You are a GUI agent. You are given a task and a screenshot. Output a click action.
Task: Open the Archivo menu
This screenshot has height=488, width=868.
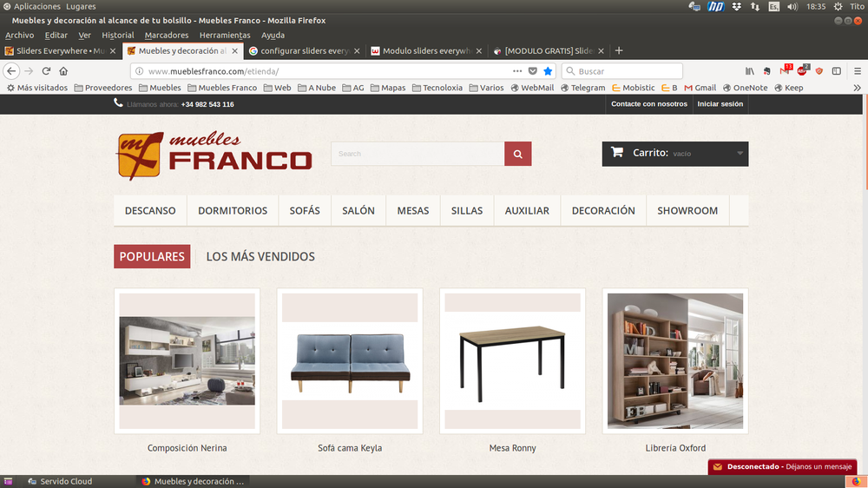[19, 35]
